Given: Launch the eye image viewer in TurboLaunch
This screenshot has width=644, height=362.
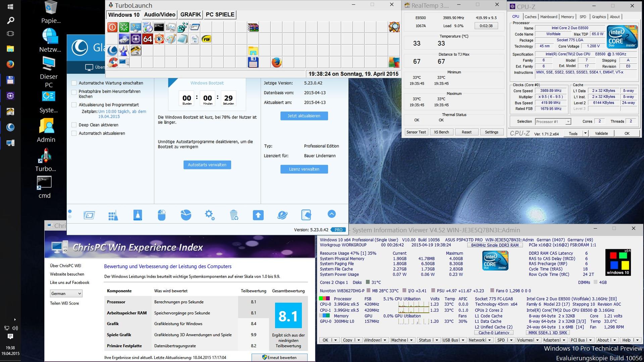Looking at the screenshot, I should tap(159, 39).
